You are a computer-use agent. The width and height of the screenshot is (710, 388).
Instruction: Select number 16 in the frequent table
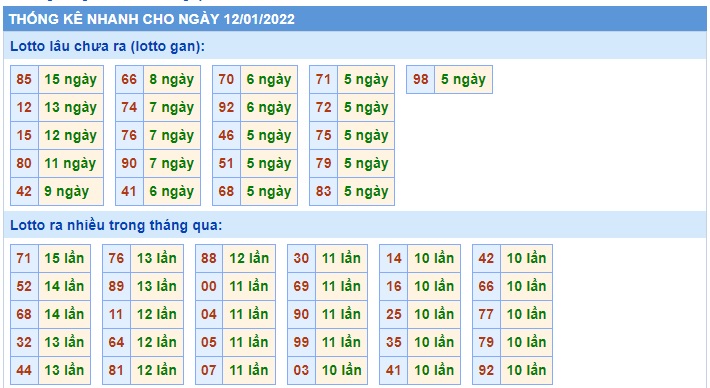click(394, 286)
